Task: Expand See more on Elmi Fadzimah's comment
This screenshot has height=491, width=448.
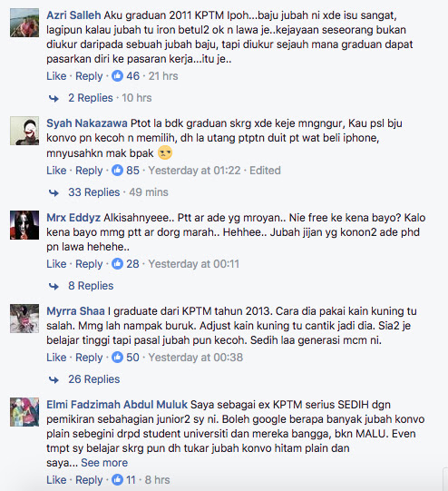Action: (104, 463)
